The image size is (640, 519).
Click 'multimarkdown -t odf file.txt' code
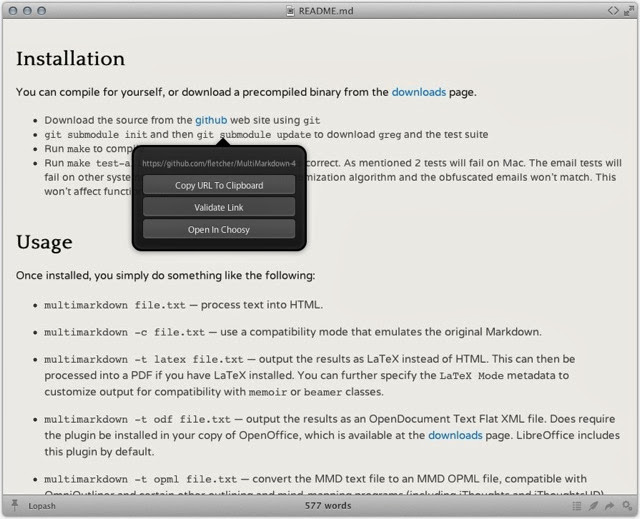pos(138,419)
